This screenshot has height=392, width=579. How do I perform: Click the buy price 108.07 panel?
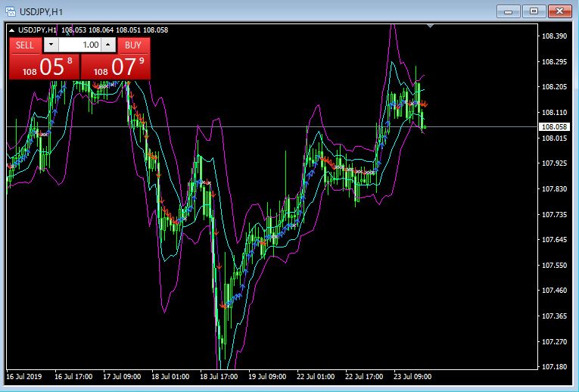(x=116, y=67)
